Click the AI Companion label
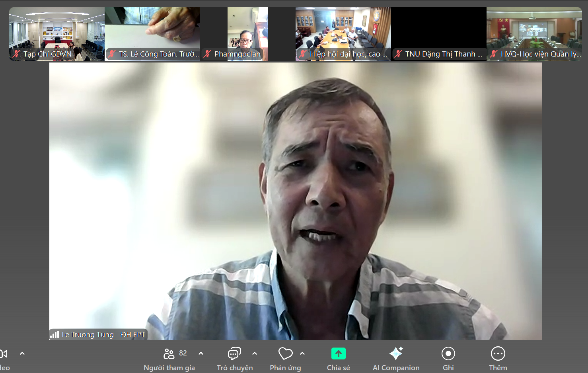 click(396, 368)
